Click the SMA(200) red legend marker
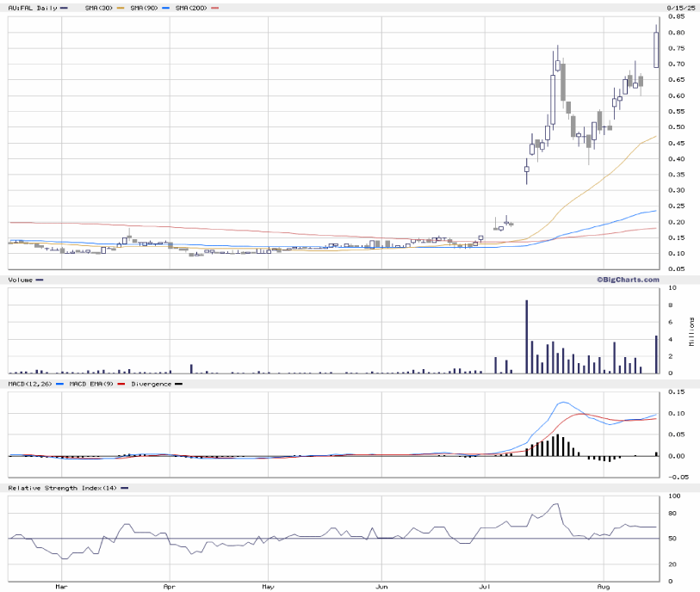 pyautogui.click(x=214, y=7)
